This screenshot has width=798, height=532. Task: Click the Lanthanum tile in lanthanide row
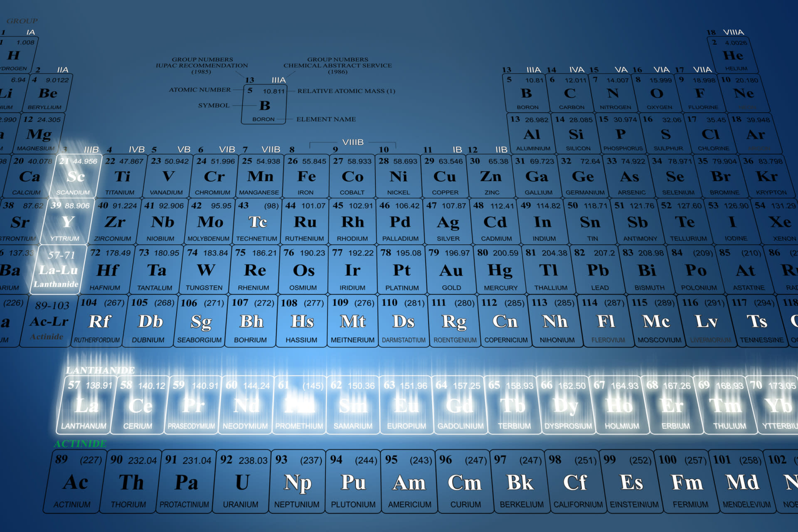86,405
